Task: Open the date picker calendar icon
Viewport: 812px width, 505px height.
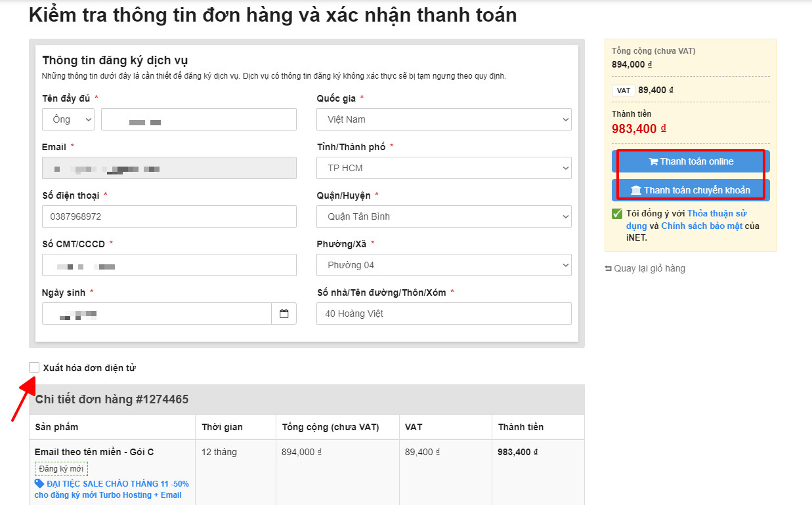Action: pyautogui.click(x=284, y=313)
